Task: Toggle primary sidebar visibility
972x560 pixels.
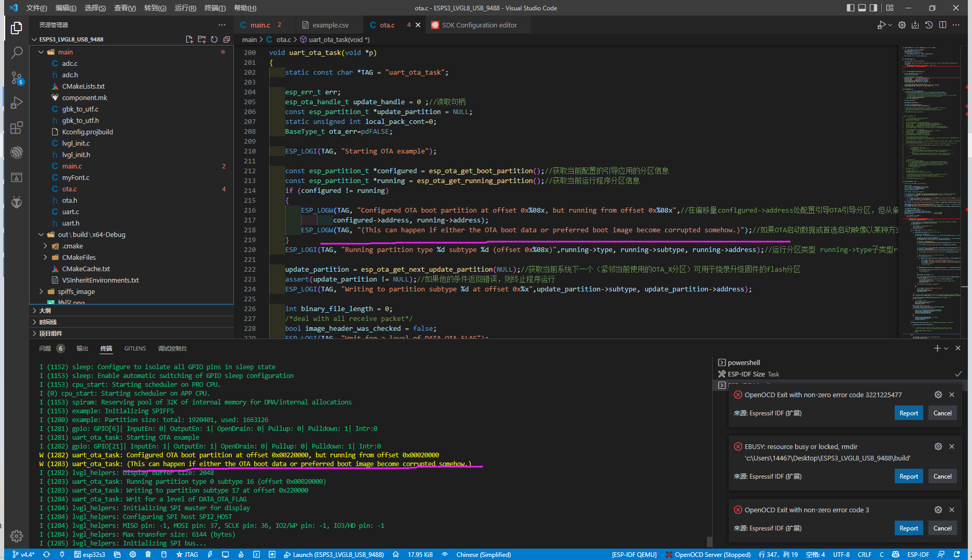Action: [850, 8]
